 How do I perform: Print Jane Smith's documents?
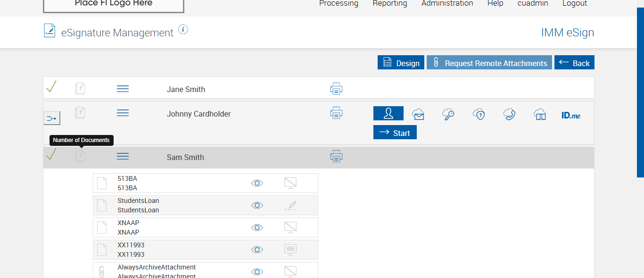pyautogui.click(x=336, y=89)
